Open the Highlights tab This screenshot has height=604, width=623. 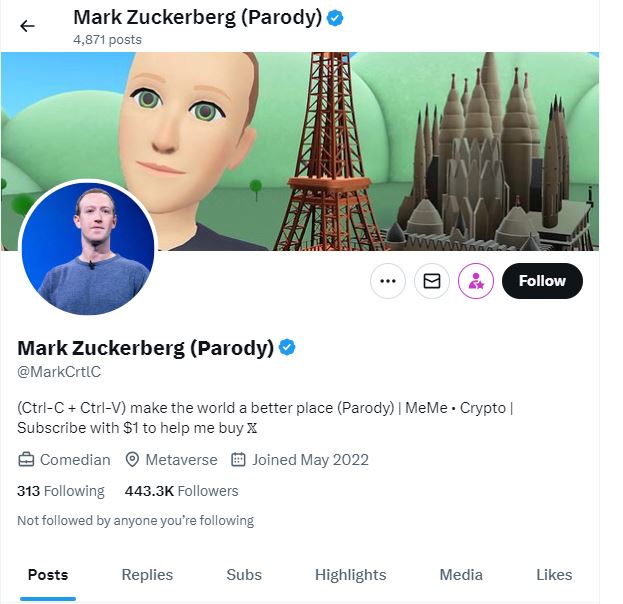pyautogui.click(x=350, y=574)
